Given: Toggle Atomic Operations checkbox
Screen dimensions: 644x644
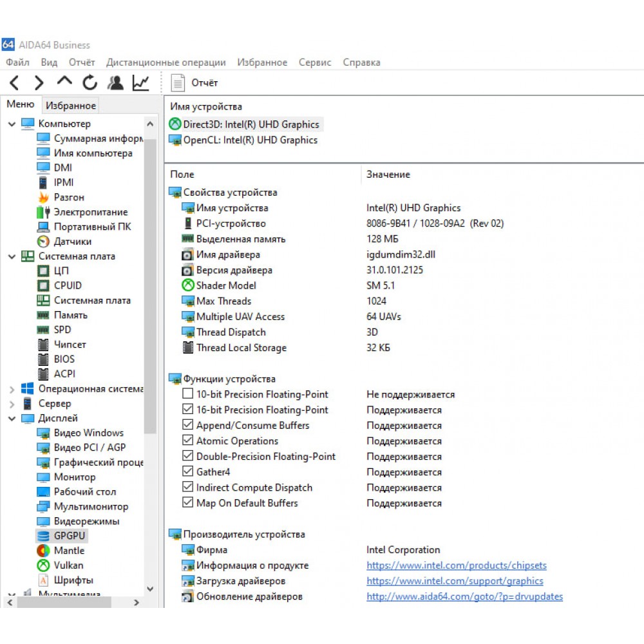Looking at the screenshot, I should click(x=187, y=440).
